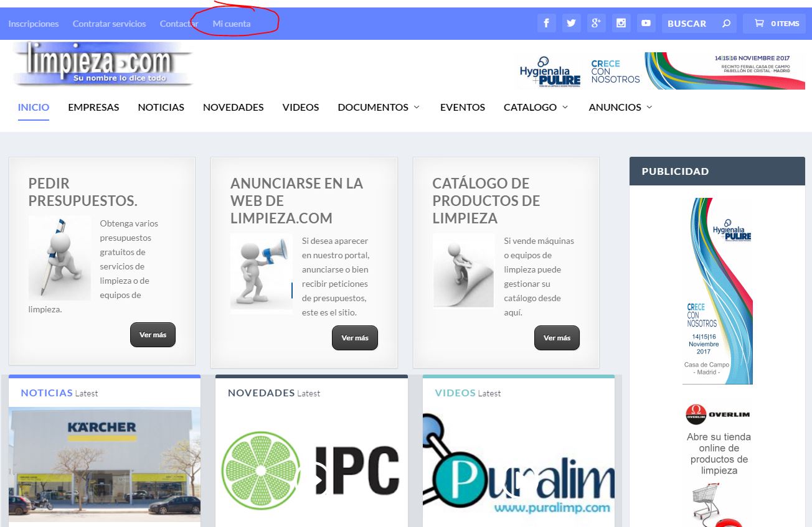Open the Noticias menu item
812x527 pixels.
pos(161,107)
